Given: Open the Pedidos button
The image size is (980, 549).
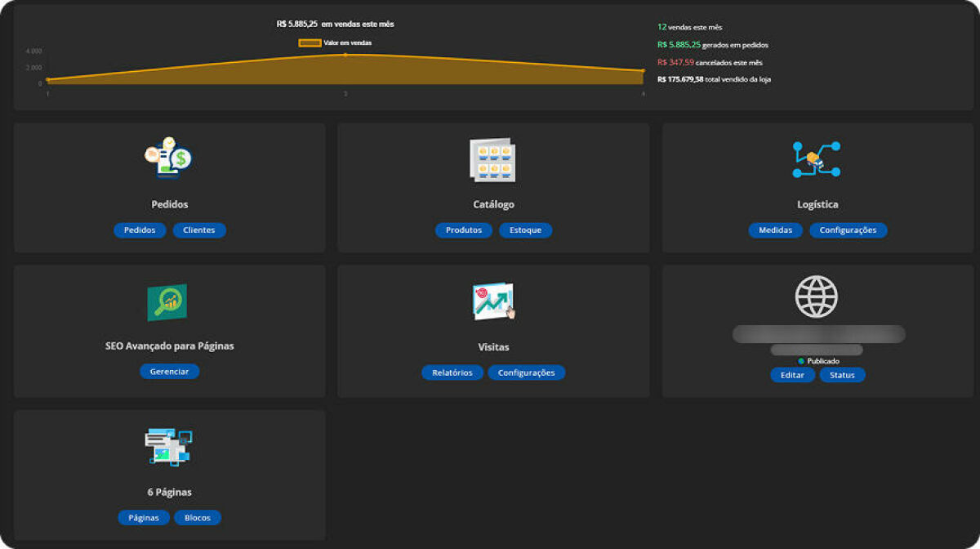Looking at the screenshot, I should point(139,230).
